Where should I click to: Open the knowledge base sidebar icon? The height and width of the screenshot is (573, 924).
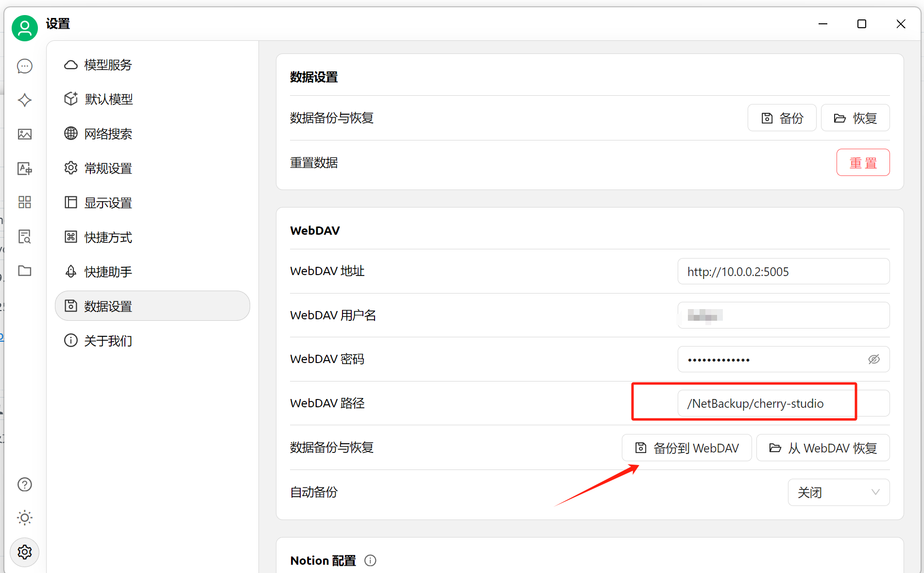(x=25, y=237)
